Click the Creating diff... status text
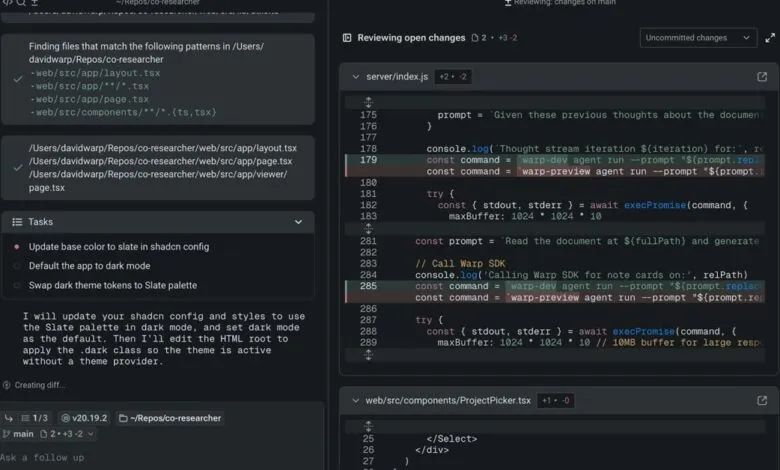Viewport: 780px width, 470px height. pyautogui.click(x=40, y=385)
